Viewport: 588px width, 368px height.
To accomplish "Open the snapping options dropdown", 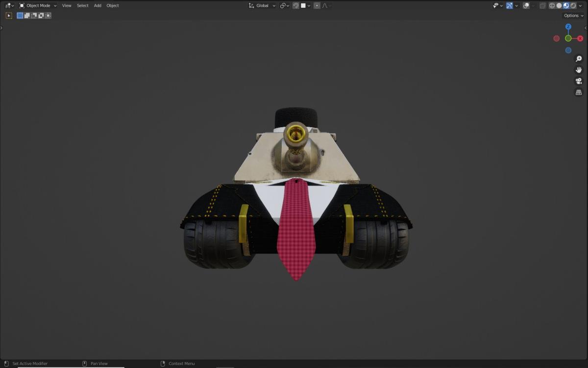I will click(306, 5).
